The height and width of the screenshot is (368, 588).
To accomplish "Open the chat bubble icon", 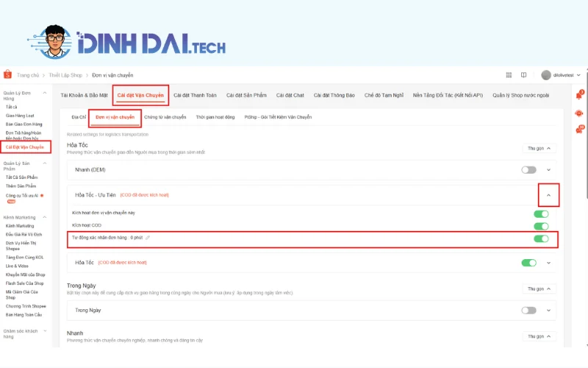I will 579,130.
